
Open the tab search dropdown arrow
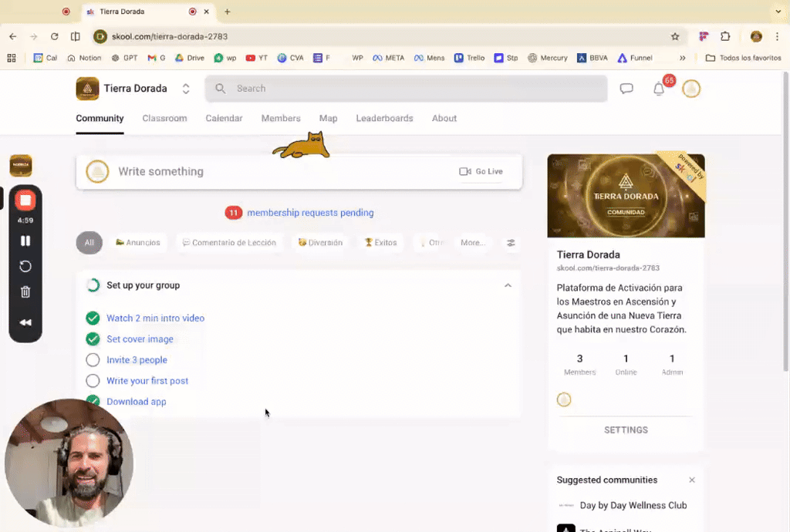778,12
